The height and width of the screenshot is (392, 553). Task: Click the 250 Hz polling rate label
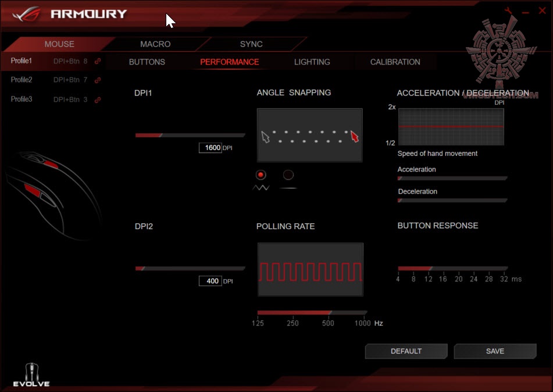(x=292, y=323)
